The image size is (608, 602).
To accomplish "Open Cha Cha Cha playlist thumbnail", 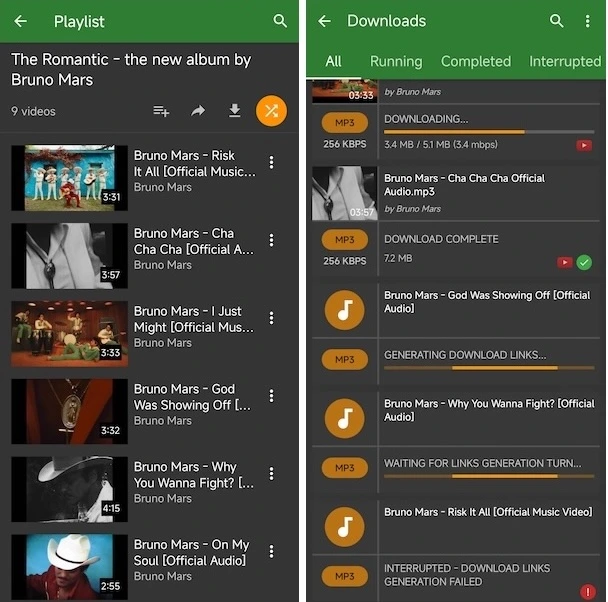I will click(x=69, y=256).
